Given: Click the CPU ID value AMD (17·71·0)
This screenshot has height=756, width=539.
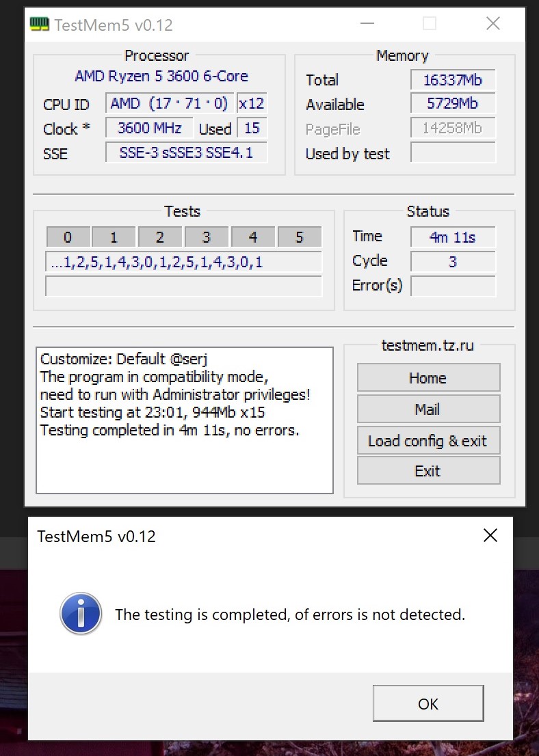Looking at the screenshot, I should pos(170,103).
